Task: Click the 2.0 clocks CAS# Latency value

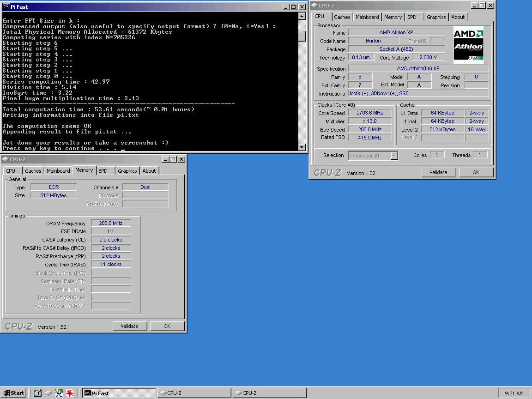Action: pos(111,240)
